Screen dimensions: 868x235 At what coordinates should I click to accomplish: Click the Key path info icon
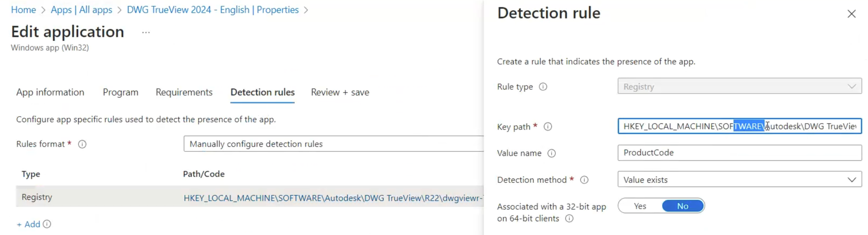(x=548, y=127)
